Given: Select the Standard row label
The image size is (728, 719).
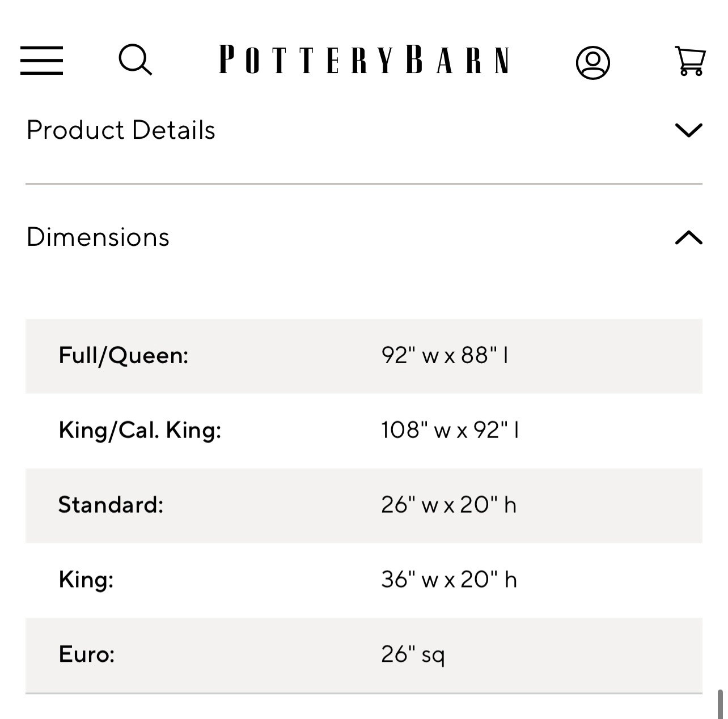Looking at the screenshot, I should [x=111, y=505].
